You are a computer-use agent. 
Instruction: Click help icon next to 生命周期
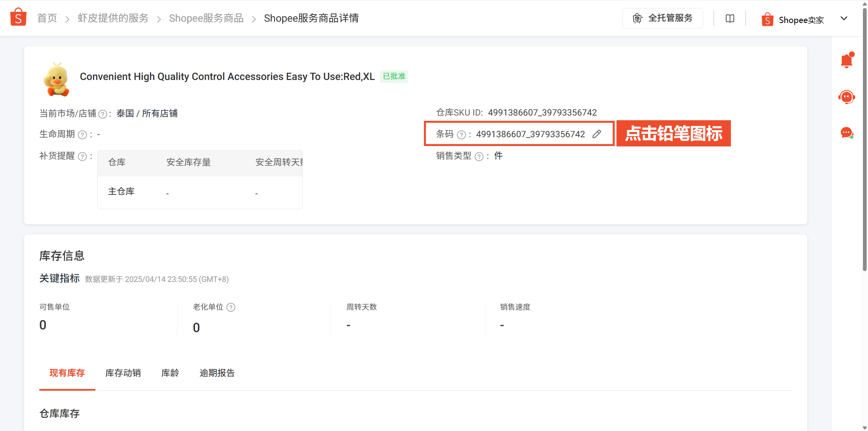point(82,135)
